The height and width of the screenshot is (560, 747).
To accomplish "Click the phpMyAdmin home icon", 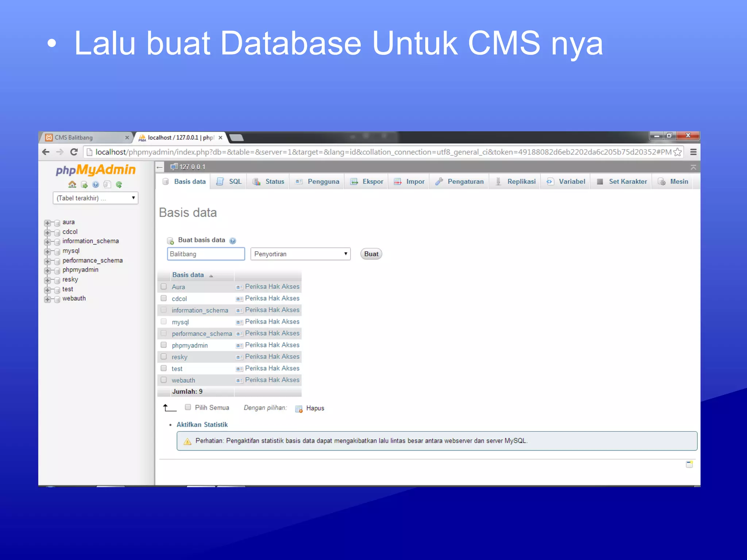I will [x=72, y=184].
